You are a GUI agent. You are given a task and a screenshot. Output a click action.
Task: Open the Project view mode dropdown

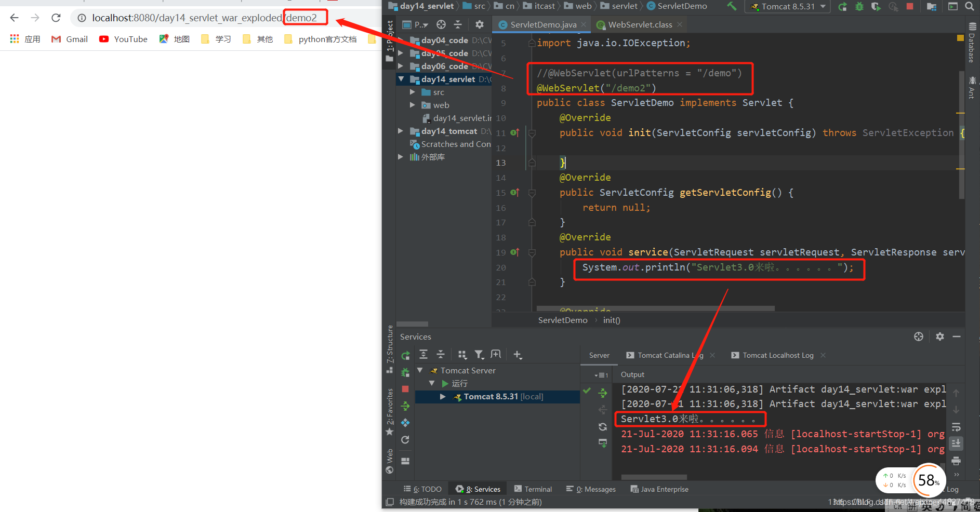(416, 24)
